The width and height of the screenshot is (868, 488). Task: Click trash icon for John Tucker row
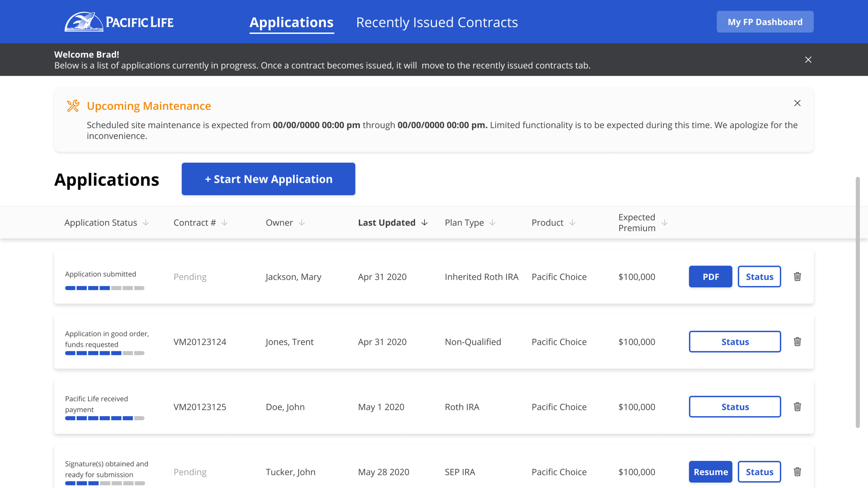click(x=797, y=472)
